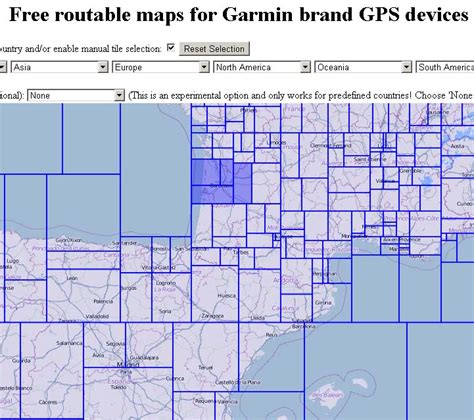Select the tile containing Segovia
The image size is (474, 420).
point(104,345)
